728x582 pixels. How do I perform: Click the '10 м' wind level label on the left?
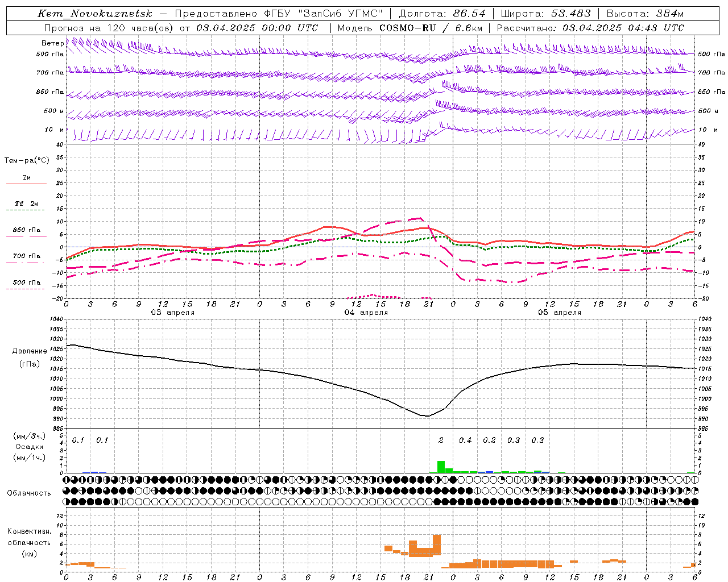[54, 130]
